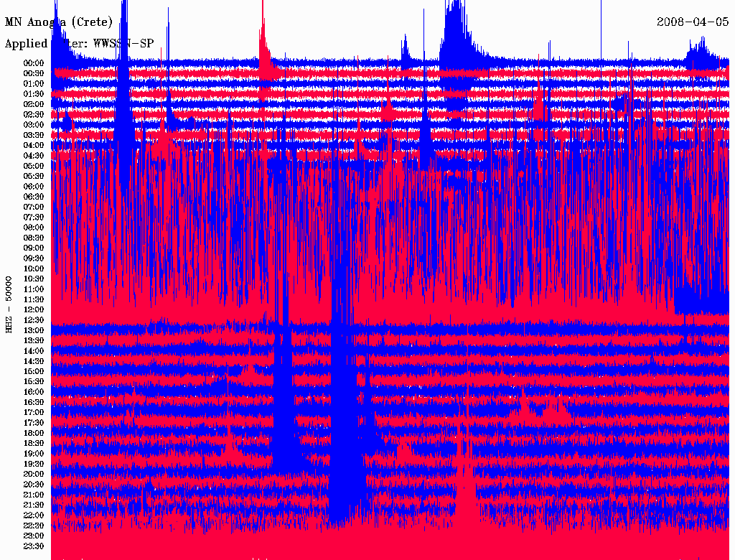Choose the 10:30 time row label
Image resolution: width=735 pixels, height=560 pixels.
pyautogui.click(x=34, y=279)
